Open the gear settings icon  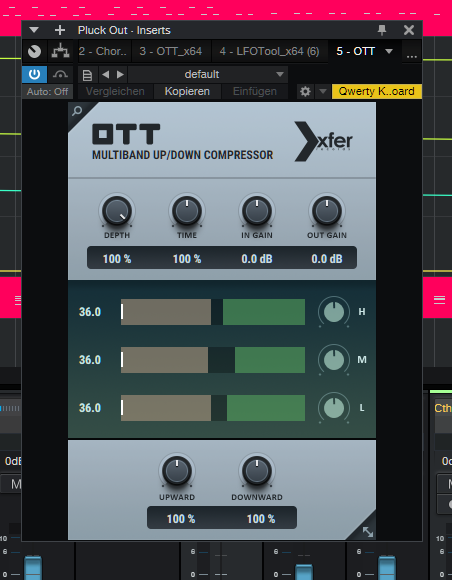pyautogui.click(x=305, y=91)
